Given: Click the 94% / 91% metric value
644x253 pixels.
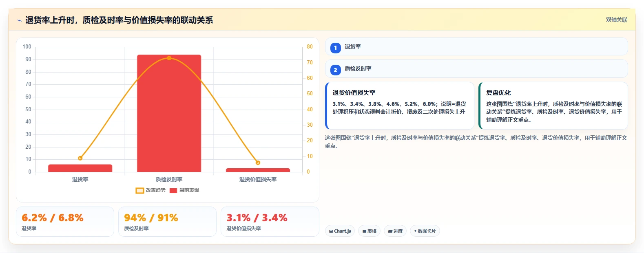Looking at the screenshot, I should pos(151,218).
